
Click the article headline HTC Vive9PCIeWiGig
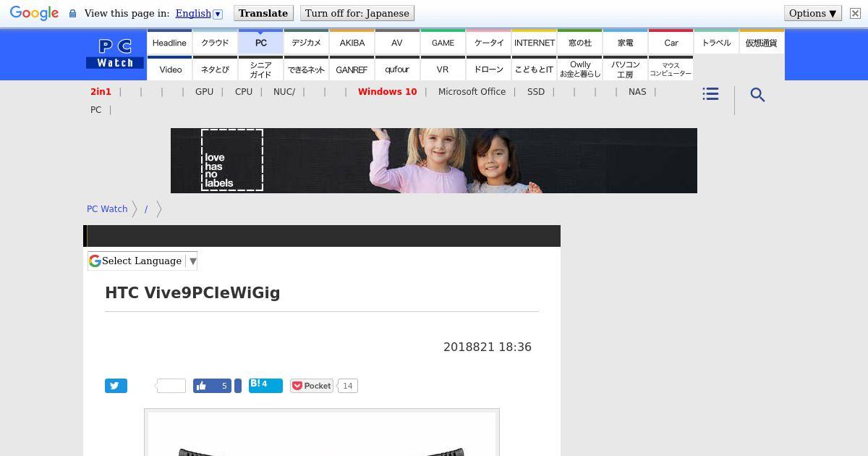click(192, 292)
